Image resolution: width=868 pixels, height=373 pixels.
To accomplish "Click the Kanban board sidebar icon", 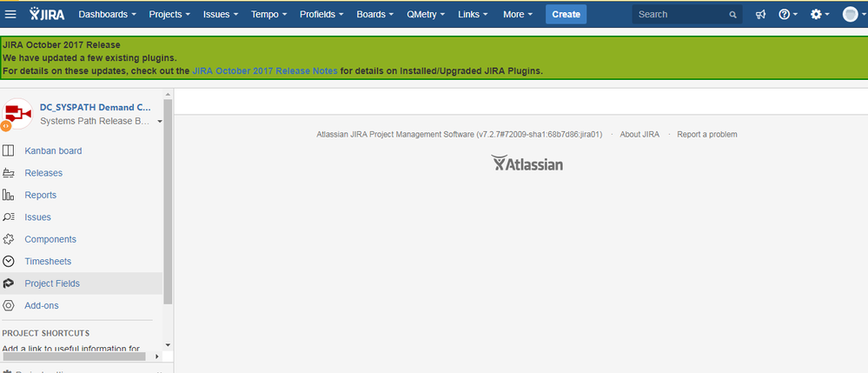I will (x=9, y=150).
